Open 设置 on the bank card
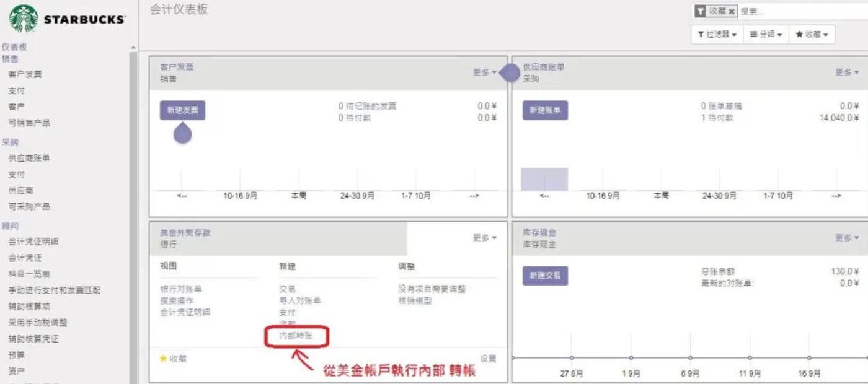868x384 pixels. point(488,358)
